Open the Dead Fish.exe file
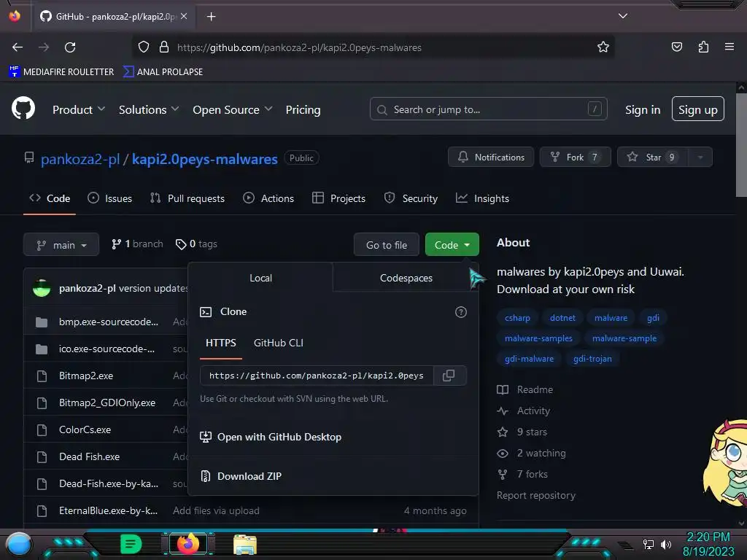Screen dimensions: 747x560 tap(89, 456)
